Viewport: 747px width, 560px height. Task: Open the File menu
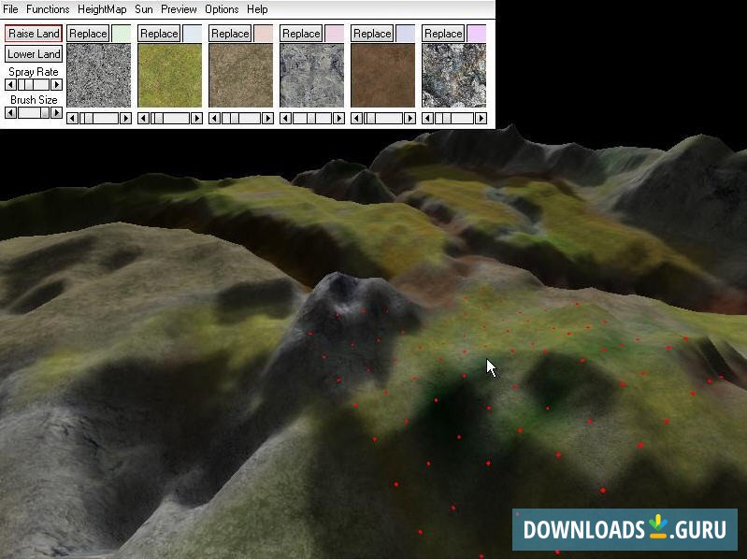[10, 9]
